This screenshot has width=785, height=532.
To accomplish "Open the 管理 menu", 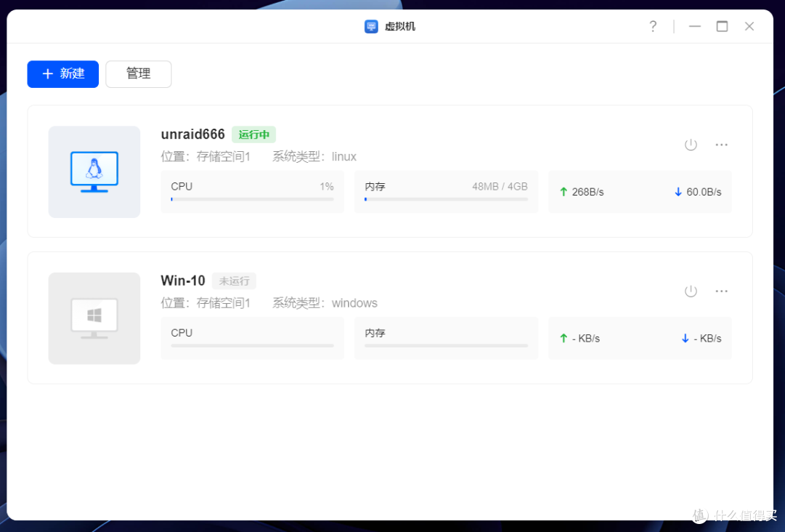I will coord(138,74).
